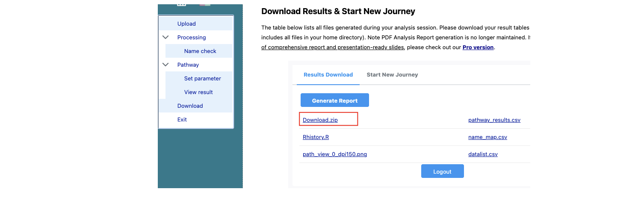Switch to the Start New Journey tab
The height and width of the screenshot is (201, 644).
coord(392,74)
